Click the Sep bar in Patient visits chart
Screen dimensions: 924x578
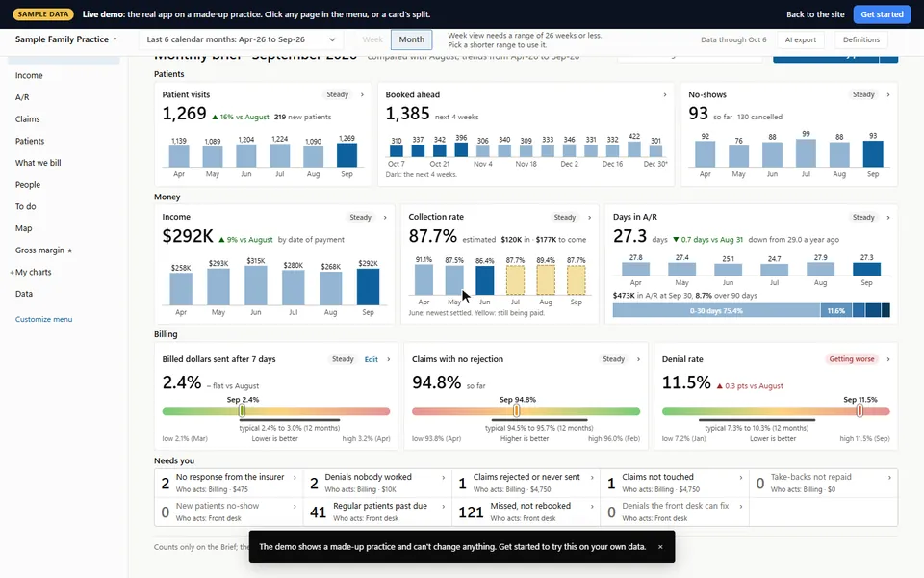pyautogui.click(x=346, y=155)
